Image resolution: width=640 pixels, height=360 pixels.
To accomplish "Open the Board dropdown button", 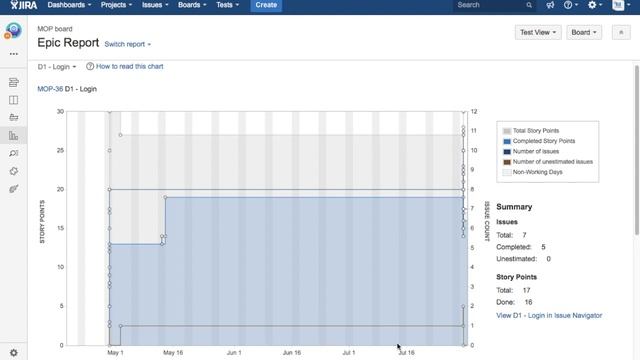I will tap(584, 32).
